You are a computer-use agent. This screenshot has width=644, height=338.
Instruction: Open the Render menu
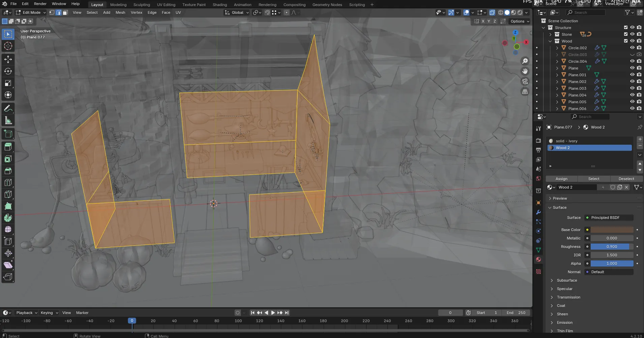(x=40, y=4)
